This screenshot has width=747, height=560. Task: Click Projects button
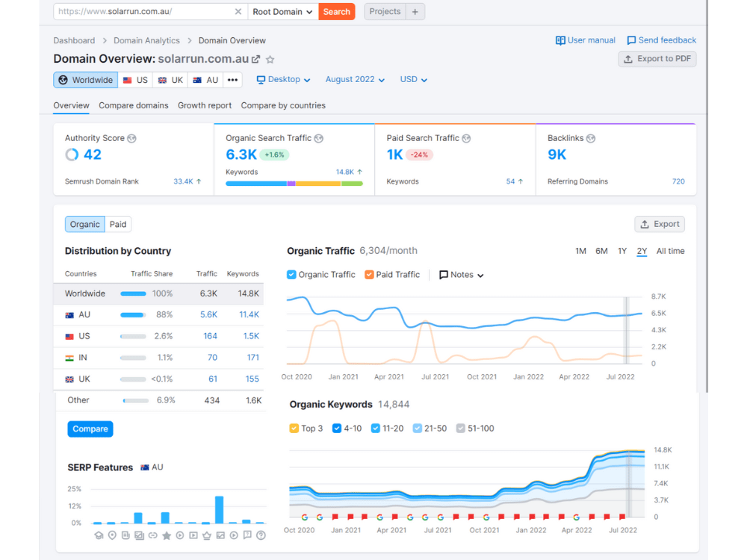pyautogui.click(x=385, y=11)
